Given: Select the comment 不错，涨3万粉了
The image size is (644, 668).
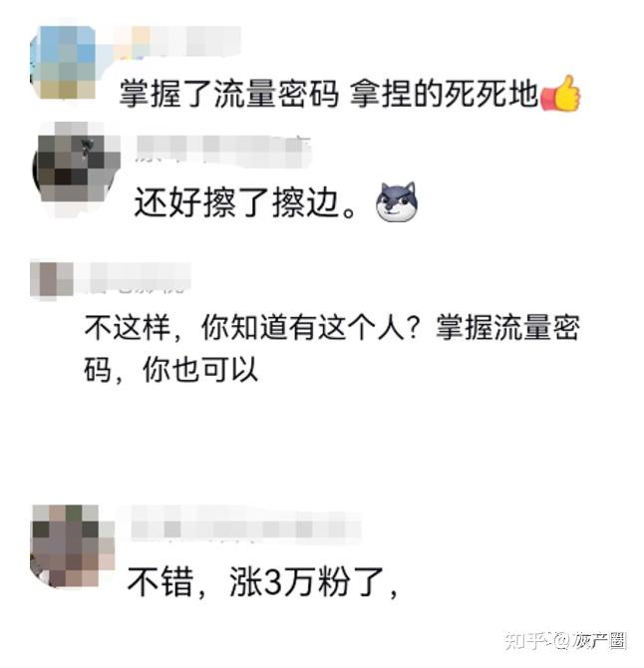Looking at the screenshot, I should click(x=261, y=582).
